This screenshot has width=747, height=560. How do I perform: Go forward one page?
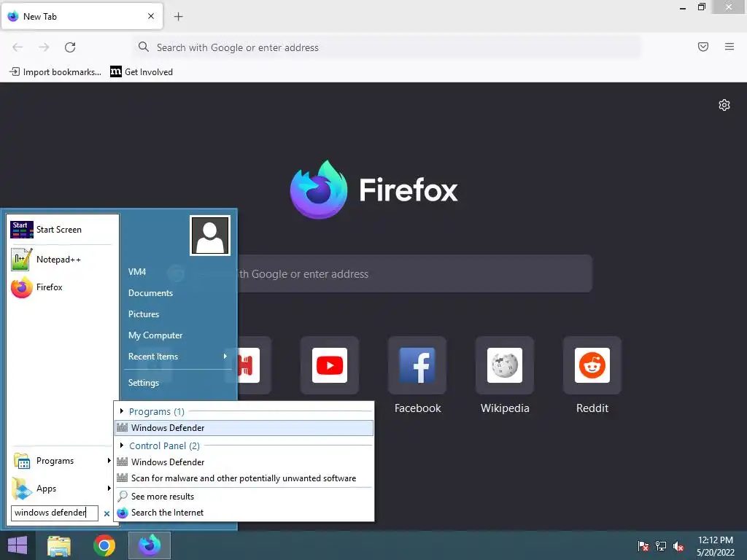point(44,47)
